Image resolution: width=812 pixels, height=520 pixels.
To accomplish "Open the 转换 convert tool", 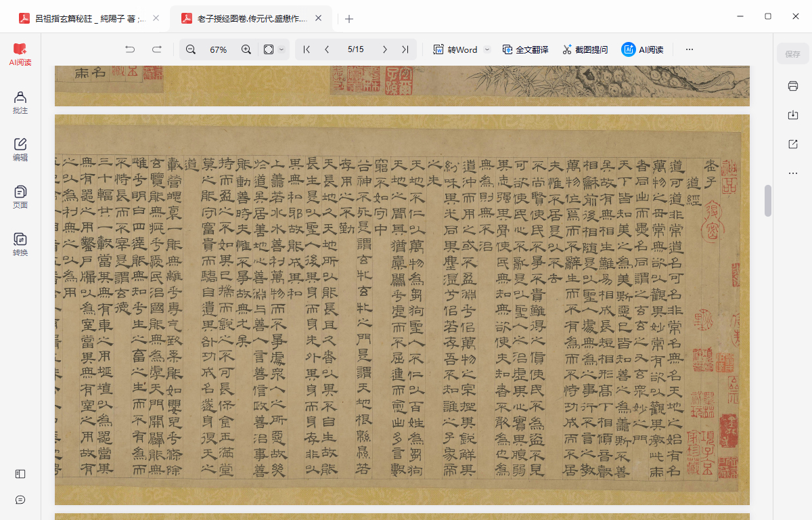I will (20, 244).
